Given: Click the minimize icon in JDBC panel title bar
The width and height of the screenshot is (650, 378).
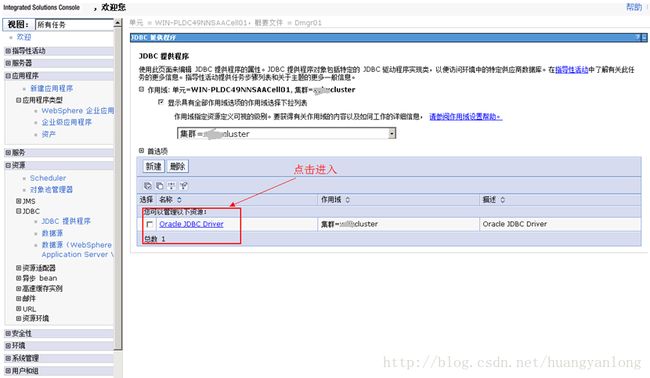Looking at the screenshot, I should pos(644,37).
